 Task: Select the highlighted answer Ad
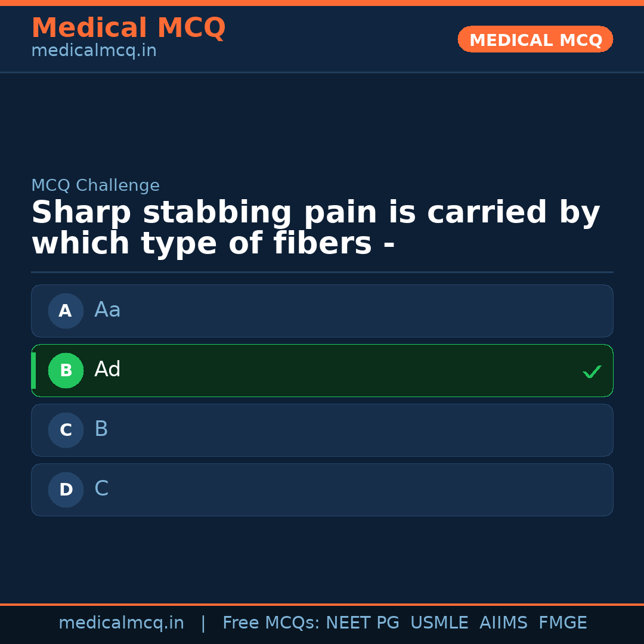click(322, 370)
